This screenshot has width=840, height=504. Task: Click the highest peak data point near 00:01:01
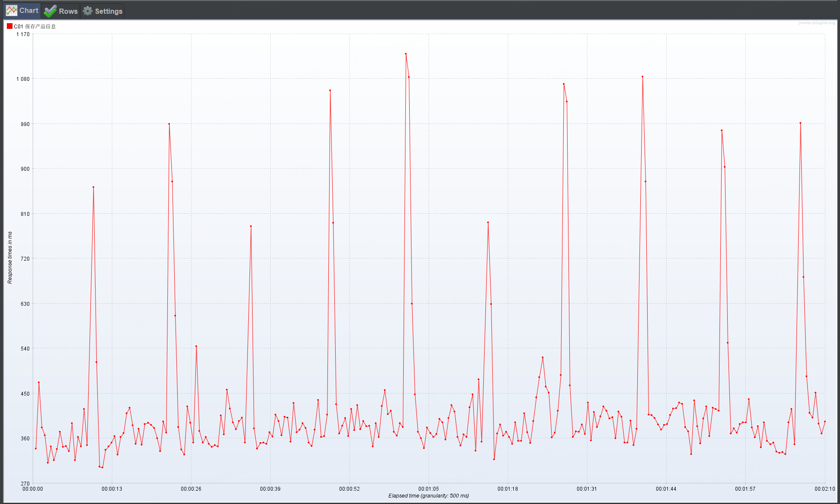(x=406, y=54)
